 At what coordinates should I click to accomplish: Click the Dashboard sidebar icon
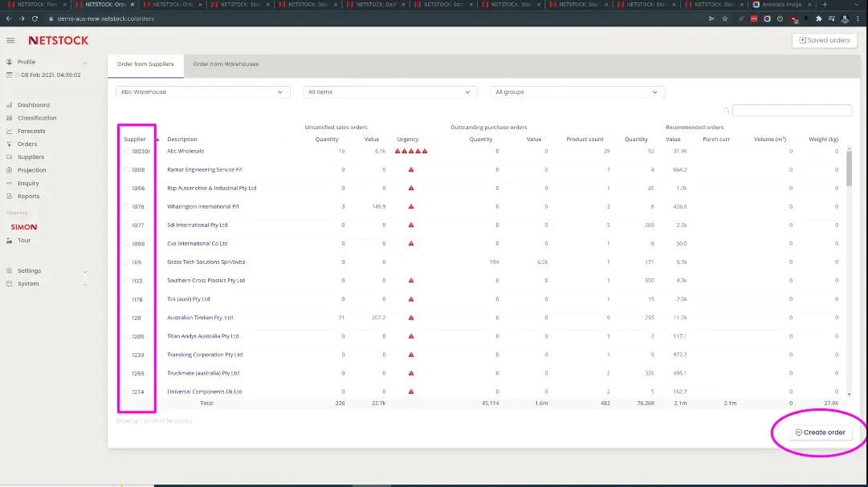pyautogui.click(x=10, y=104)
